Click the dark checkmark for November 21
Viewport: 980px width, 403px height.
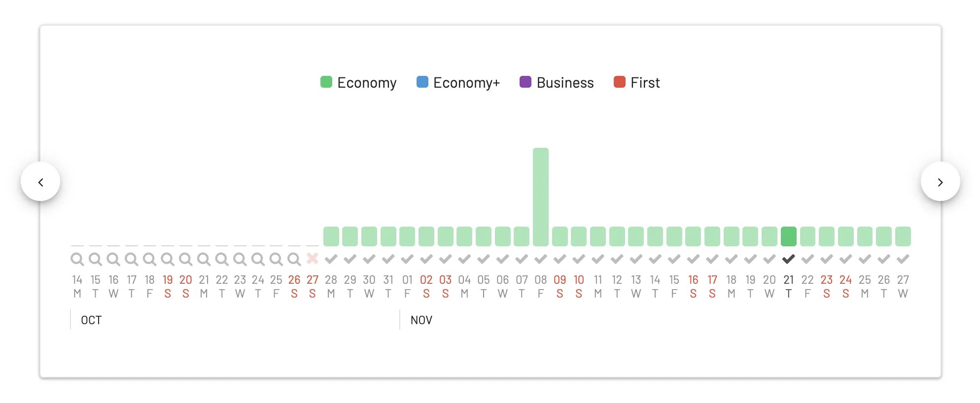[x=788, y=259]
